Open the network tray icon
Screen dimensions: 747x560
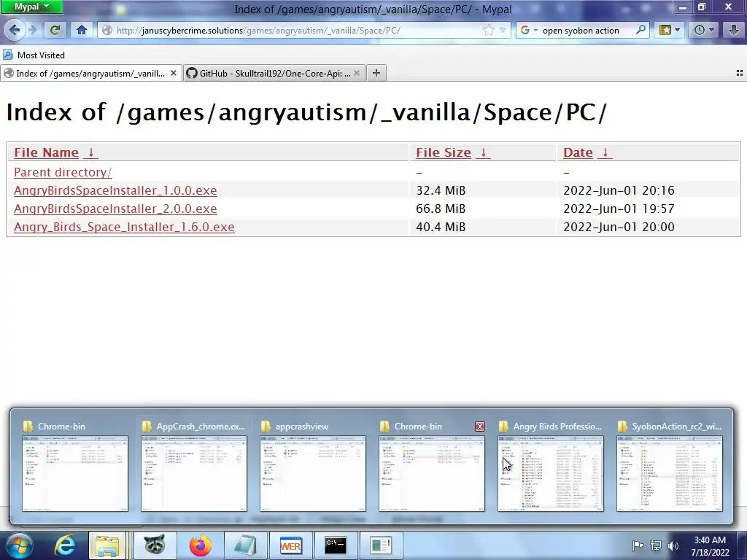656,545
